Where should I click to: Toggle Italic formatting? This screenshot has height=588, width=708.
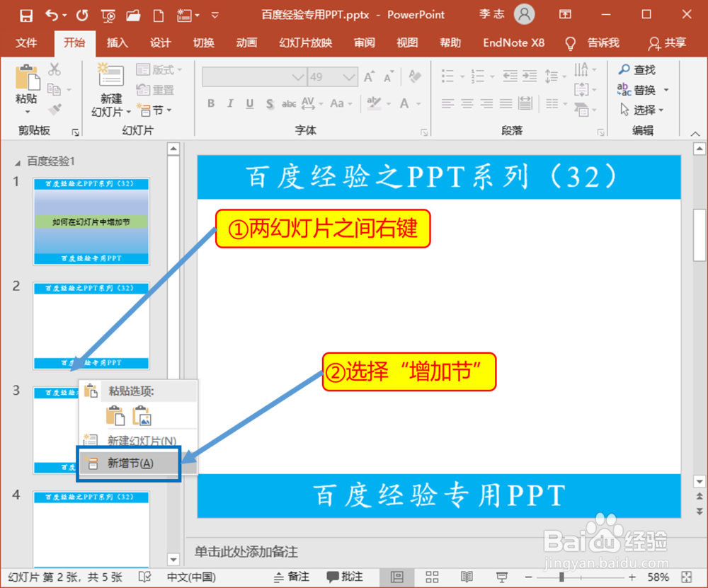click(x=230, y=104)
